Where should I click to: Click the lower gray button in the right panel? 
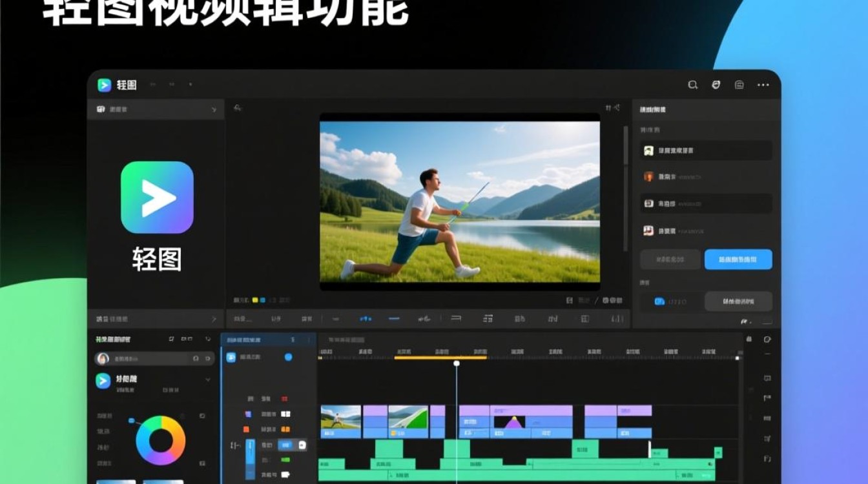coord(738,301)
